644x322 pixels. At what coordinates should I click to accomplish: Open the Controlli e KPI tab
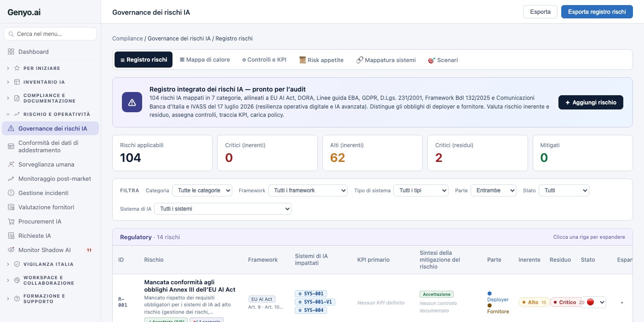click(x=264, y=60)
